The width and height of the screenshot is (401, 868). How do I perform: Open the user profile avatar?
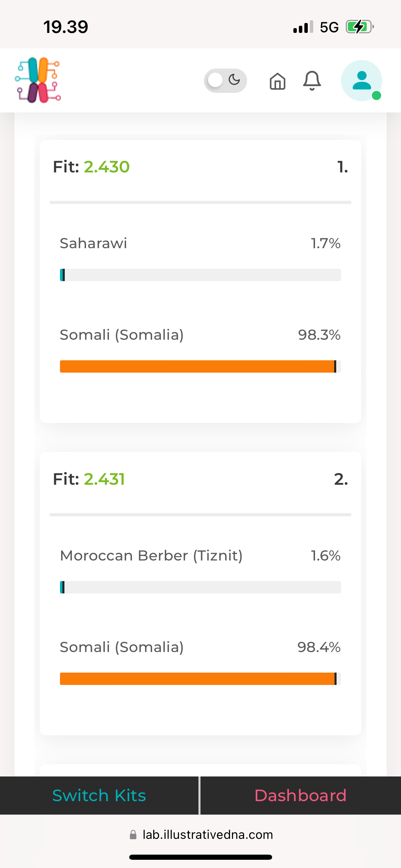(362, 81)
